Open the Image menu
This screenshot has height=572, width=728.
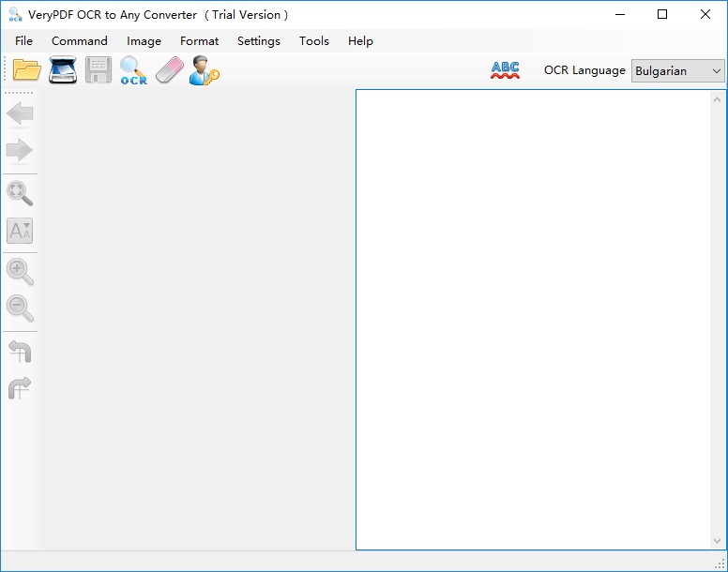coord(144,41)
